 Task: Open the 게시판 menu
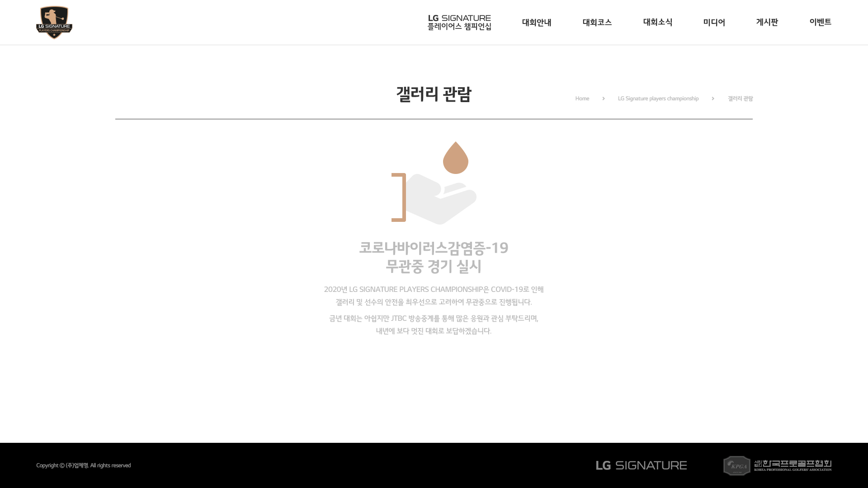[x=767, y=23]
